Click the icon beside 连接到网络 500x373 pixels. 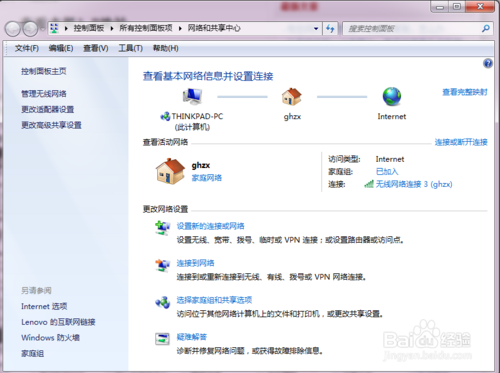pyautogui.click(x=162, y=265)
